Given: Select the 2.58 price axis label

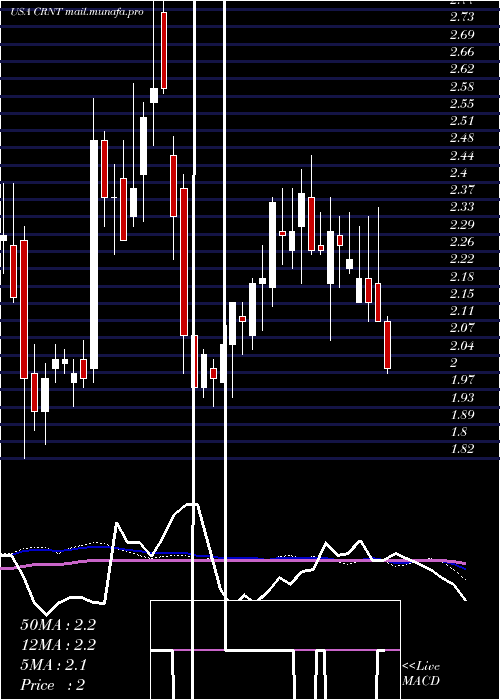Looking at the screenshot, I should 462,86.
